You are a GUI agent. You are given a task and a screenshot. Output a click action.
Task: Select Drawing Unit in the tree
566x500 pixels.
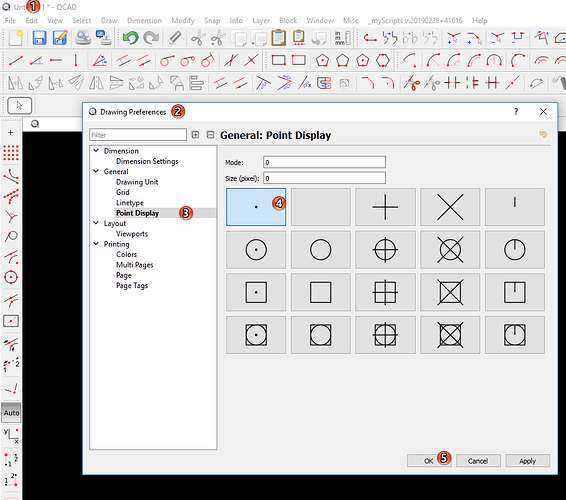pos(137,182)
